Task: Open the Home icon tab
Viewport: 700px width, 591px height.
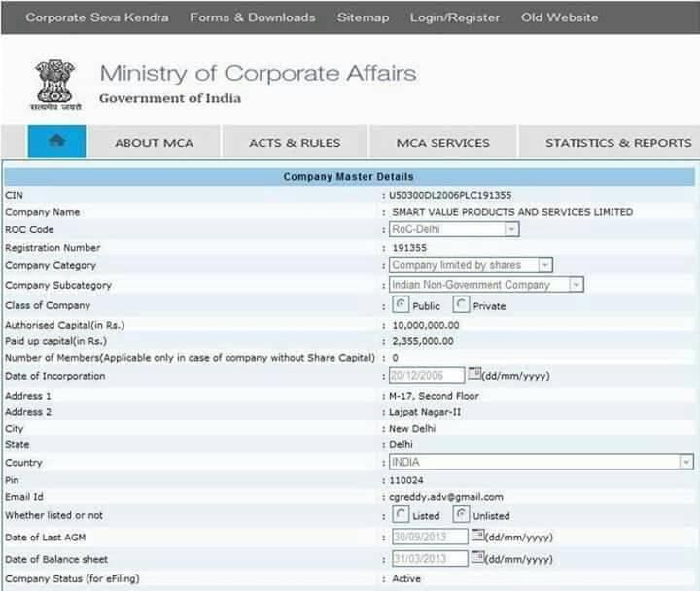Action: click(x=56, y=142)
